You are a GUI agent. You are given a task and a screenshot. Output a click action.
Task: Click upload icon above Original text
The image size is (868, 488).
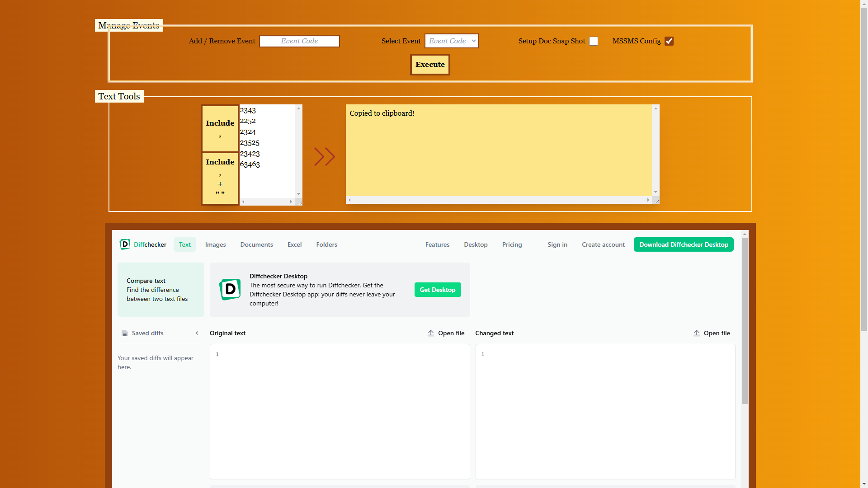tap(431, 333)
